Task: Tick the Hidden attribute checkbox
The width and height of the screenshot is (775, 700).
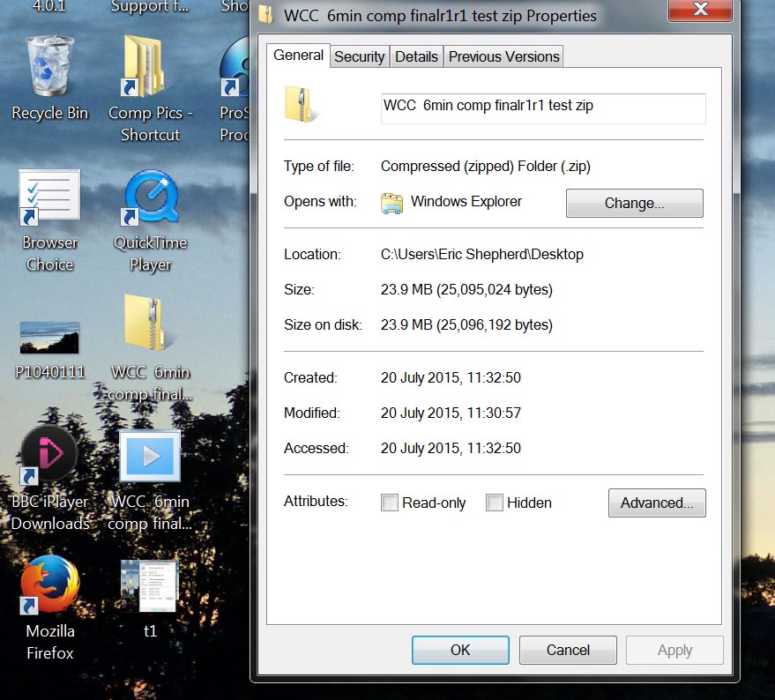Action: pyautogui.click(x=495, y=503)
